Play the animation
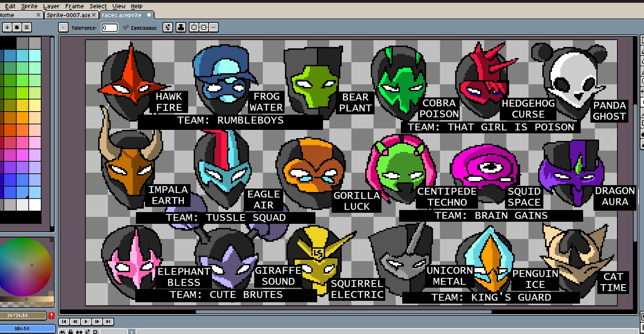Viewport: 644px width, 334px height. [x=86, y=322]
